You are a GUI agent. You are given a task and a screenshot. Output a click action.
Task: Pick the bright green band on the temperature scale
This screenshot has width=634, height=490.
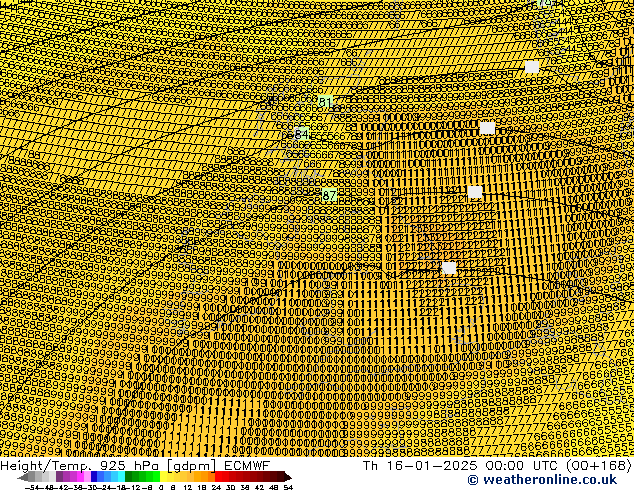[x=156, y=477]
